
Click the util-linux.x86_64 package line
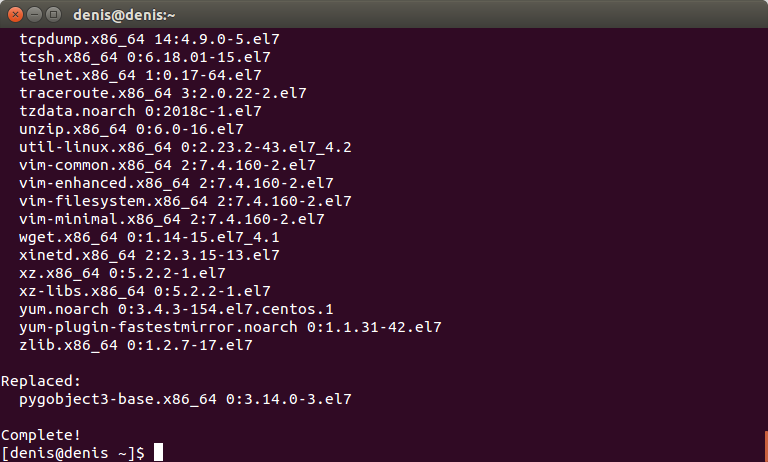coord(185,147)
